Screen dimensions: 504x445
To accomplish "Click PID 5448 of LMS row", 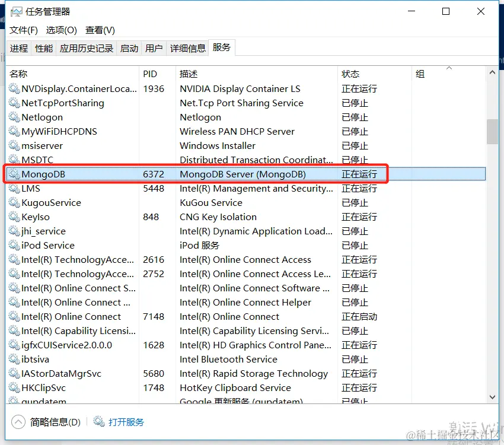I will [x=154, y=189].
